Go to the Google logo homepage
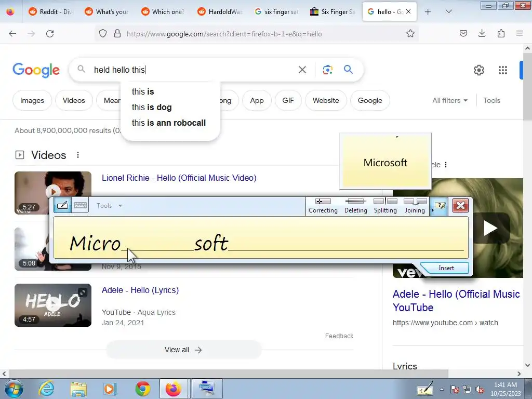This screenshot has height=399, width=532. click(x=36, y=70)
